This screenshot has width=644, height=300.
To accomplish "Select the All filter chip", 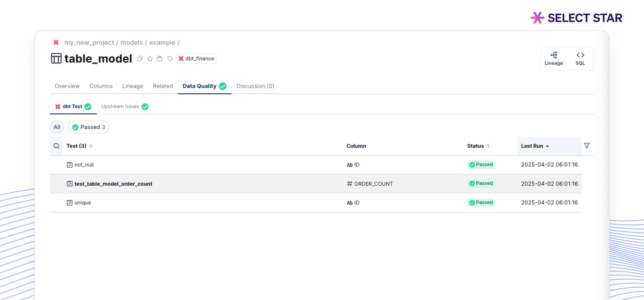I will click(57, 127).
